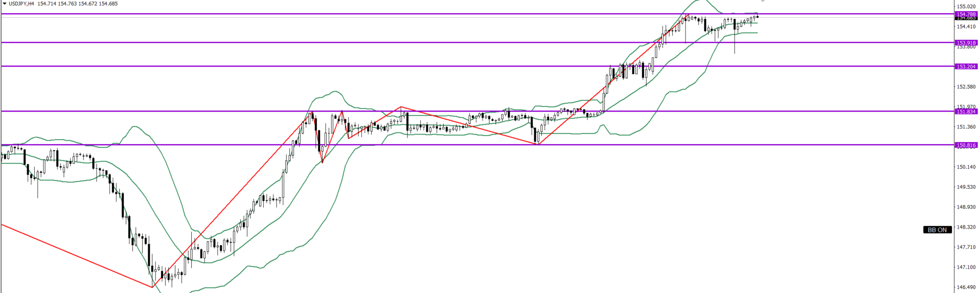This screenshot has height=293, width=980.
Task: Click the 147.710 price scale value
Action: 966,247
